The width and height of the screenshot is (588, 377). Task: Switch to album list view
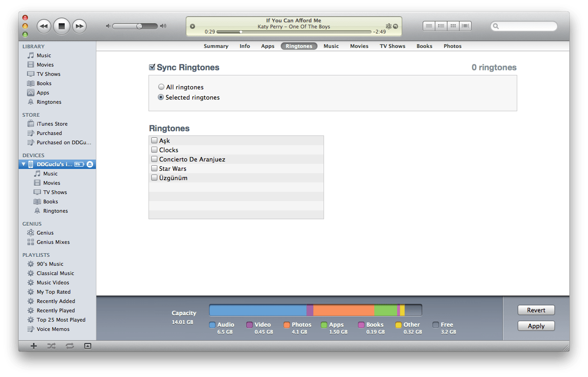(x=441, y=26)
